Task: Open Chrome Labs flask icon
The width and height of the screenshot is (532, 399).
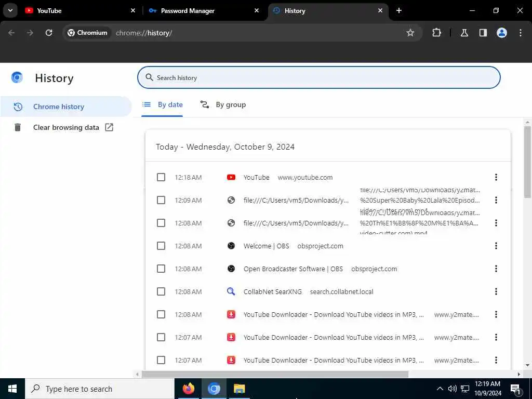Action: tap(464, 33)
